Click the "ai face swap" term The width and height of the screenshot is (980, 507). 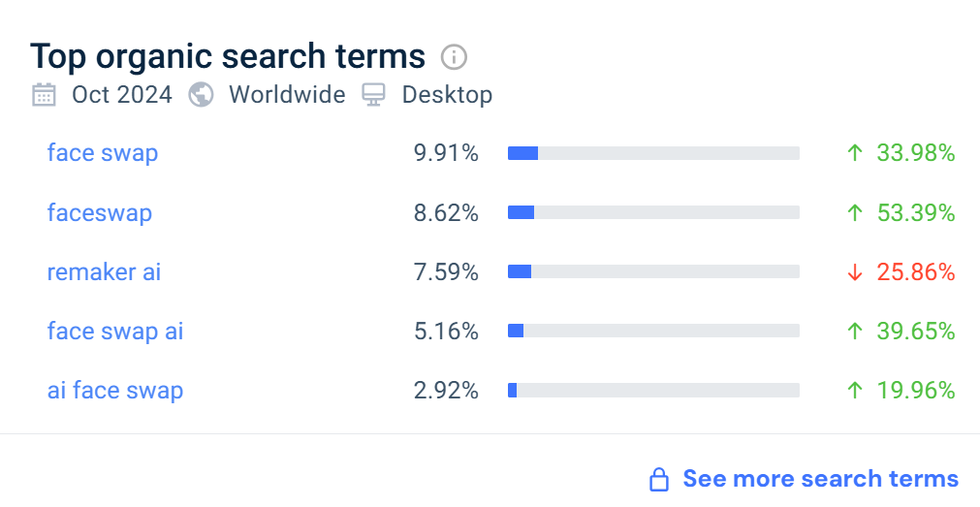(115, 391)
